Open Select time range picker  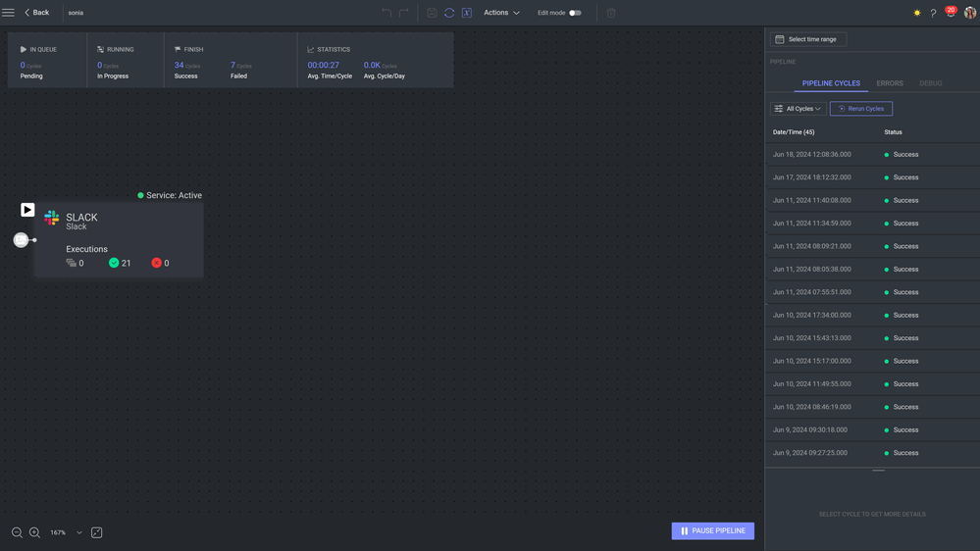coord(808,39)
